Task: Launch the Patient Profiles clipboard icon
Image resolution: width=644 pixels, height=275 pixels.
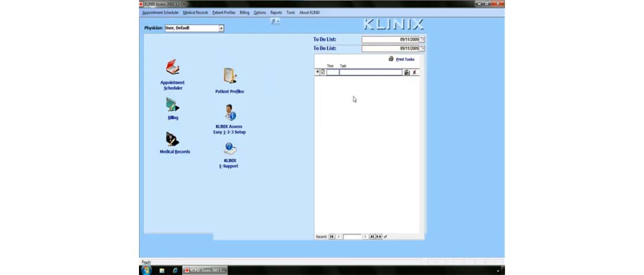Action: pos(229,76)
